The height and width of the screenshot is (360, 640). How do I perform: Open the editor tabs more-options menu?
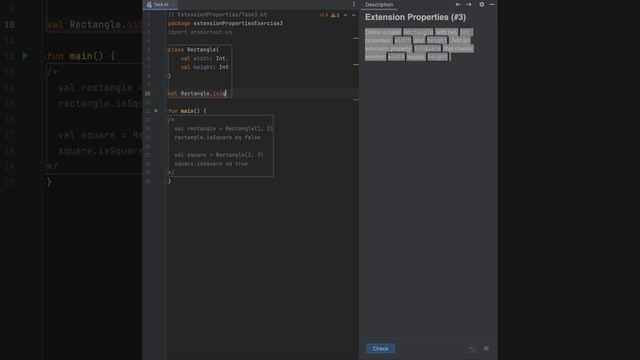point(353,4)
